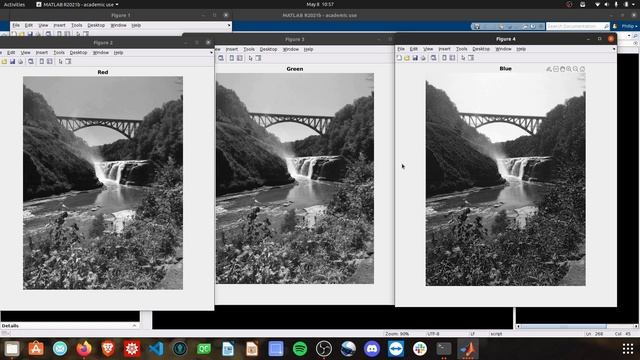This screenshot has height=360, width=640.
Task: Open Desktop menu in Figure 2
Action: coord(78,53)
